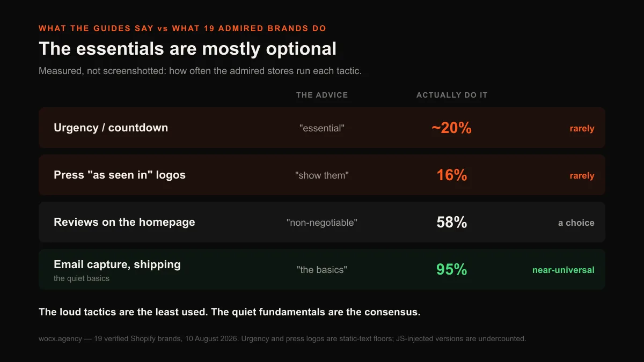The image size is (644, 362).
Task: Click the near-universal tag
Action: click(563, 270)
